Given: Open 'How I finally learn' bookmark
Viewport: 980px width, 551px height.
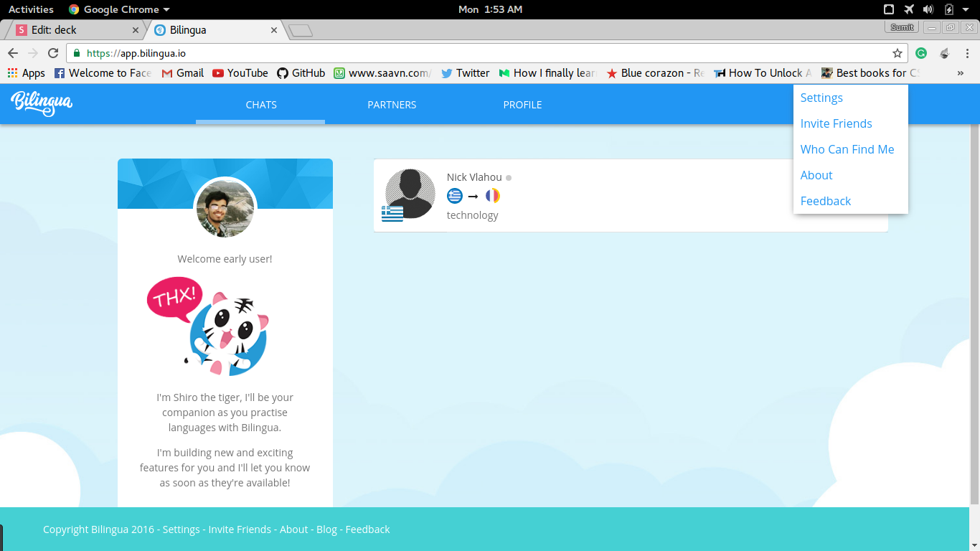Looking at the screenshot, I should (548, 73).
